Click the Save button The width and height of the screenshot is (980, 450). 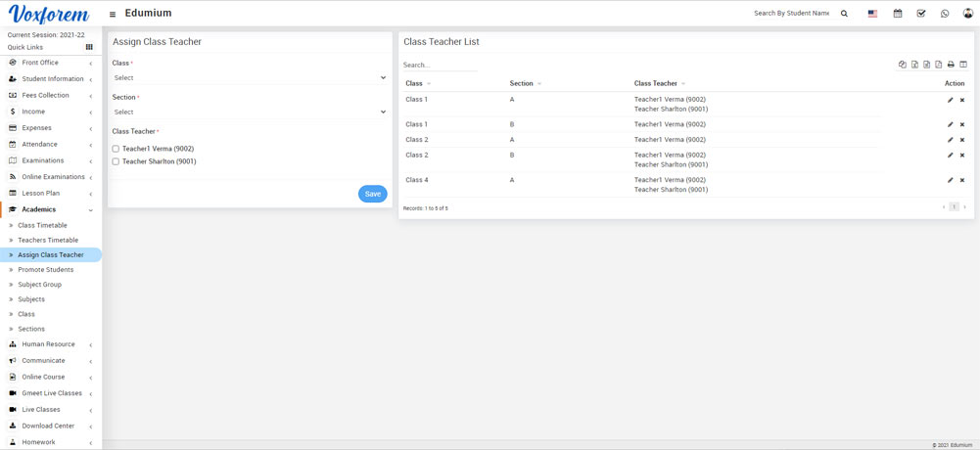(x=372, y=194)
